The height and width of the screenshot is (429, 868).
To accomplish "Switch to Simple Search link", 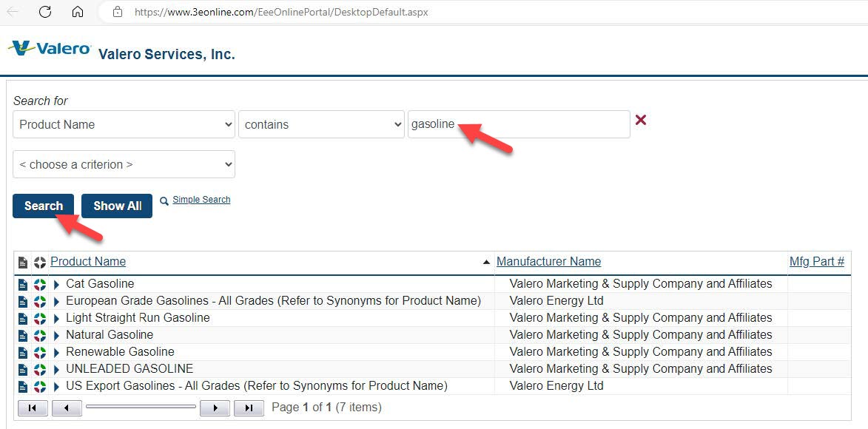I will click(201, 200).
